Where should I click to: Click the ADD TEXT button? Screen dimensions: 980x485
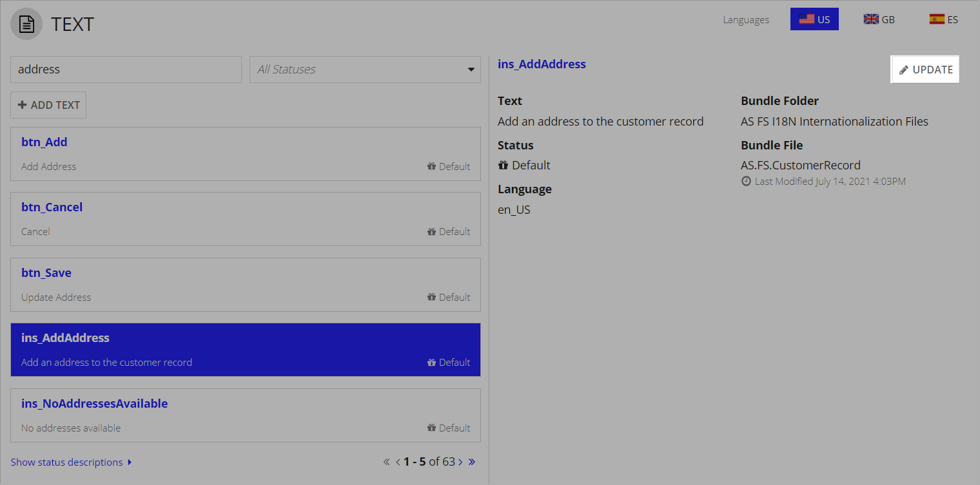tap(48, 105)
